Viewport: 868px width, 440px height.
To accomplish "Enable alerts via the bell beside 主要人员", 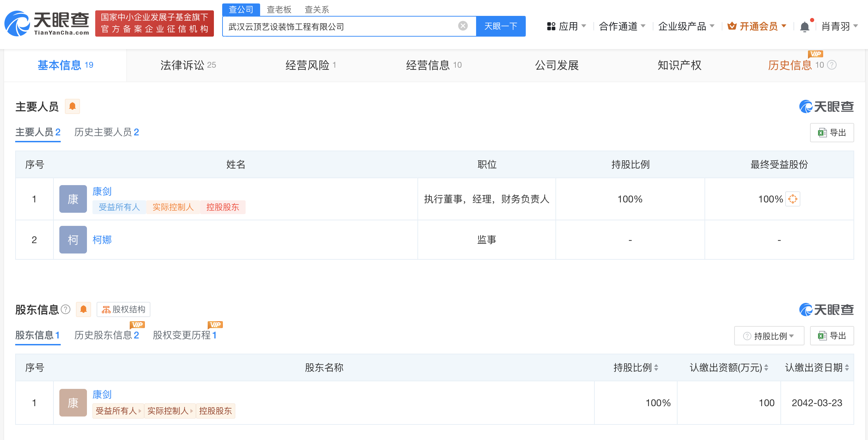I will point(72,106).
